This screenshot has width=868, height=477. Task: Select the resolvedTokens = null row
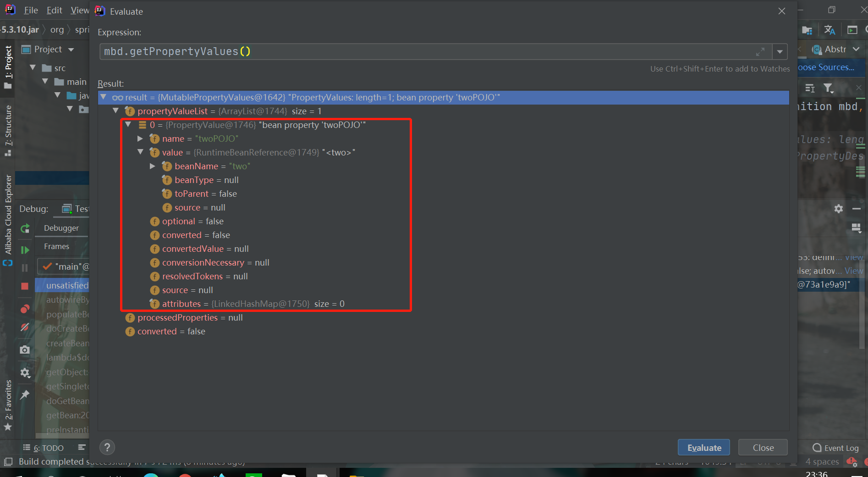(x=199, y=276)
